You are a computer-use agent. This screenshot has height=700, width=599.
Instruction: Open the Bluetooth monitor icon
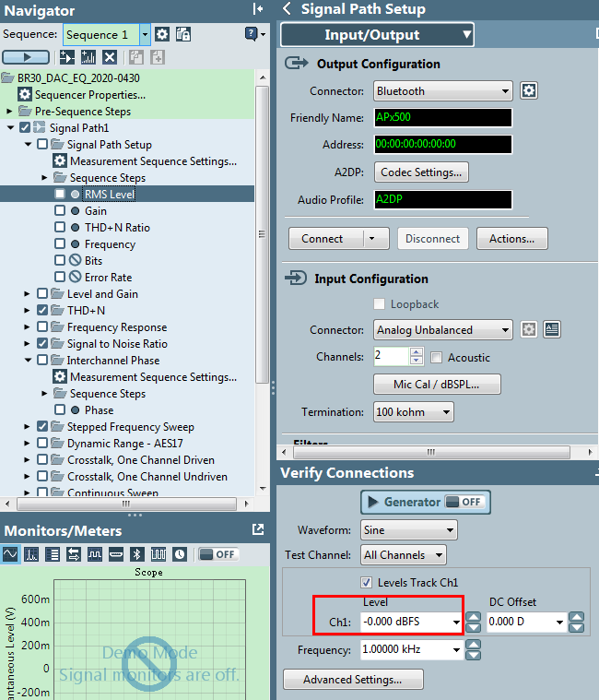click(x=137, y=554)
